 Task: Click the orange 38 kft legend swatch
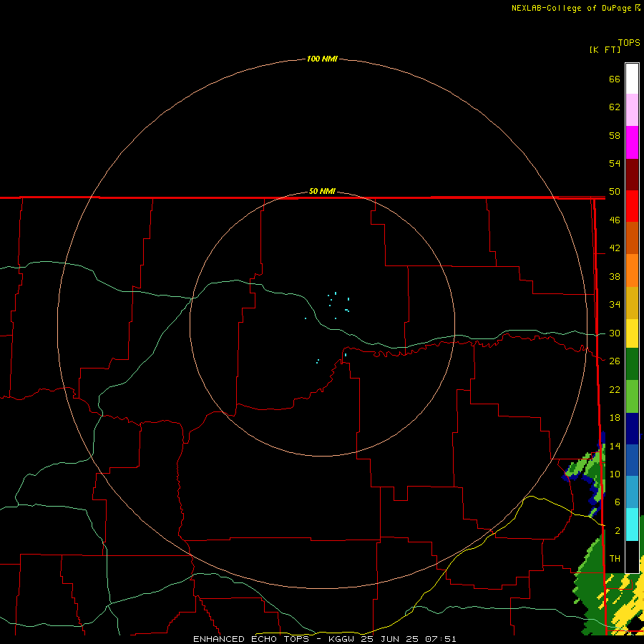point(632,270)
